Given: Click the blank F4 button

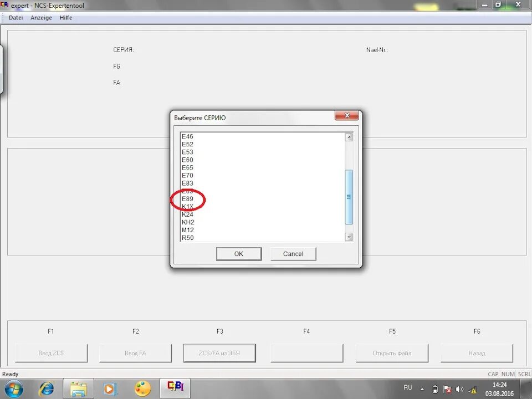Looking at the screenshot, I should pyautogui.click(x=306, y=353).
